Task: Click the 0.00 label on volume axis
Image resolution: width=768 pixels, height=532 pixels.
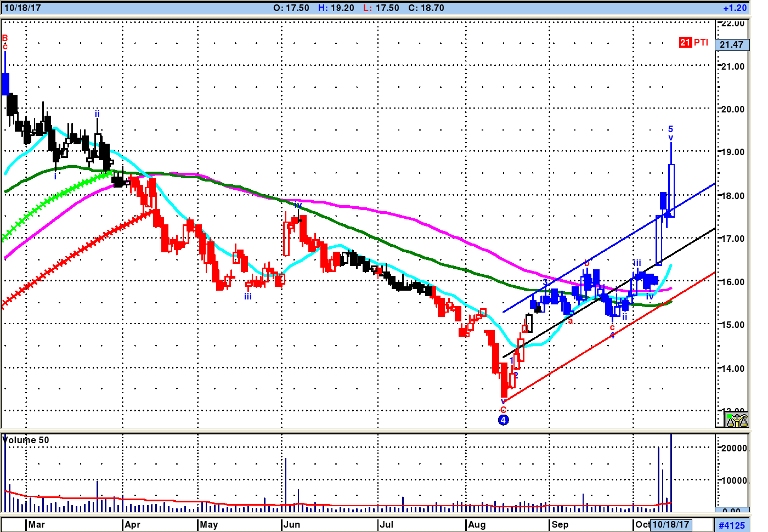Action: coord(732,511)
